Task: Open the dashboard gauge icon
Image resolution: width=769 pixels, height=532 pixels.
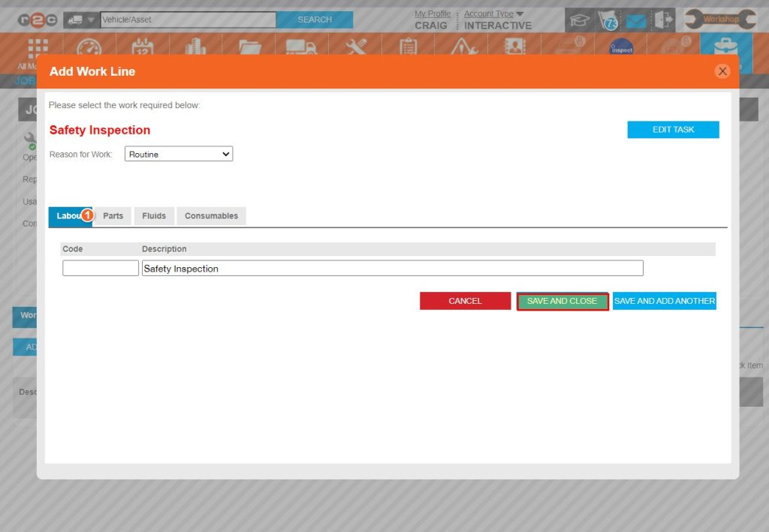Action: pyautogui.click(x=90, y=47)
